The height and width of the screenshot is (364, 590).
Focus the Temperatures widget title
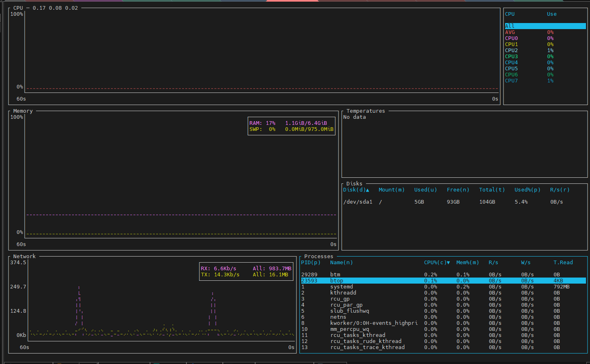[366, 111]
